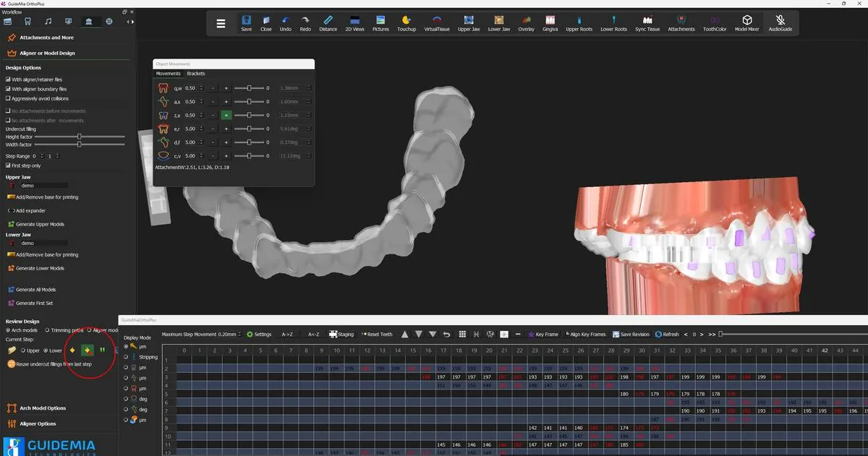Click Generate Lower Models
This screenshot has width=868, height=456.
[35, 268]
